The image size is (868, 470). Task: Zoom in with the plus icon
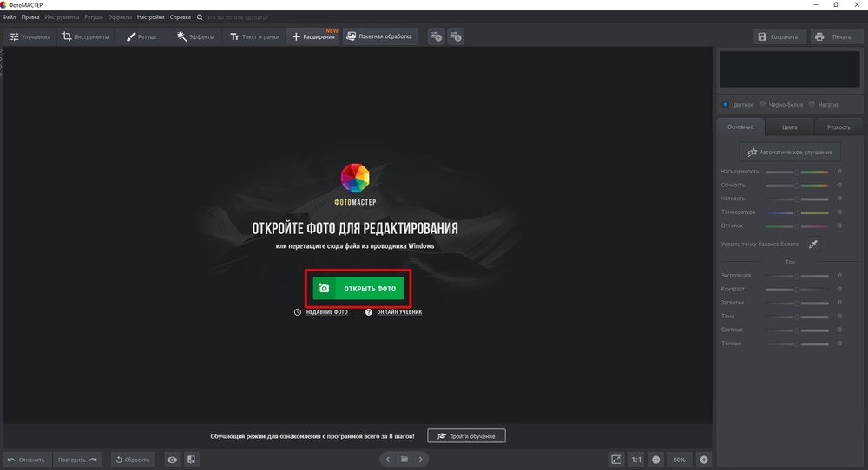704,460
